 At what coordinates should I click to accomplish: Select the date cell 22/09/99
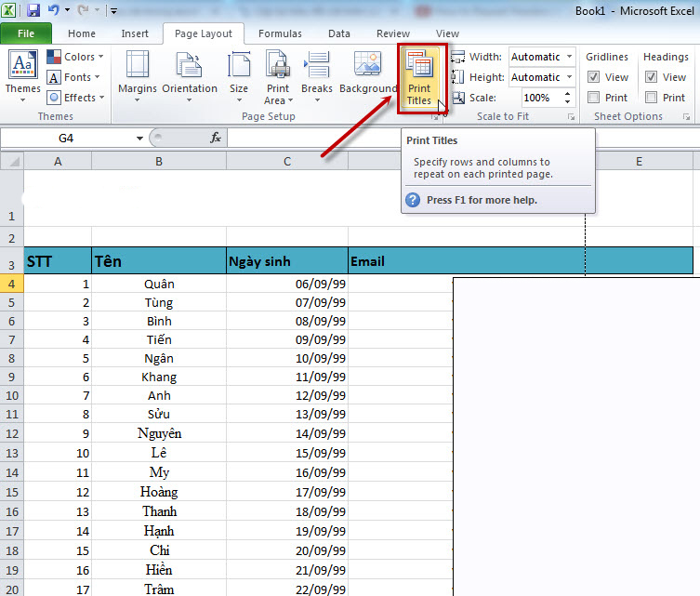[x=287, y=589]
